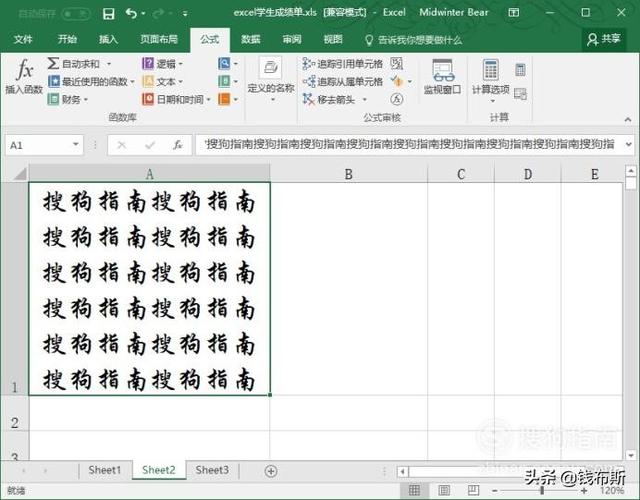
Task: Click the formula bar text field
Action: coord(409,144)
